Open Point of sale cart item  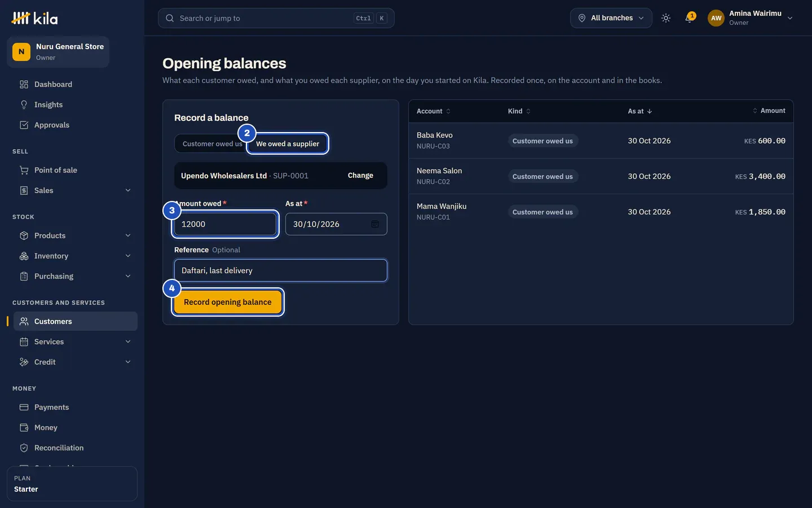click(x=76, y=170)
